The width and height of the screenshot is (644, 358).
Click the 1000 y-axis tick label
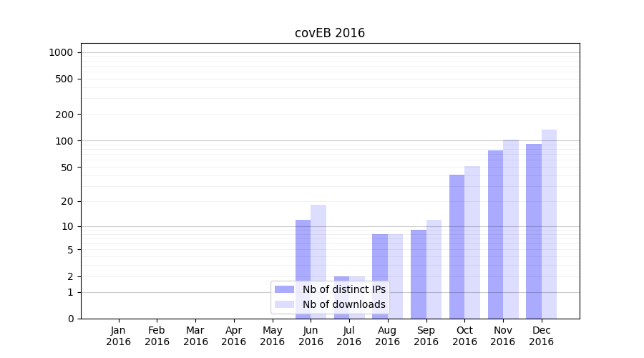click(60, 52)
